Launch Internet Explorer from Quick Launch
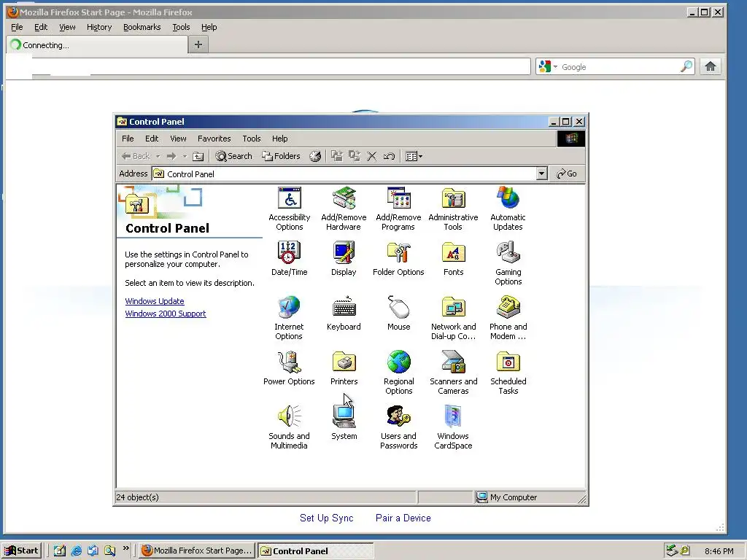Viewport: 747px width, 560px height. tap(76, 551)
